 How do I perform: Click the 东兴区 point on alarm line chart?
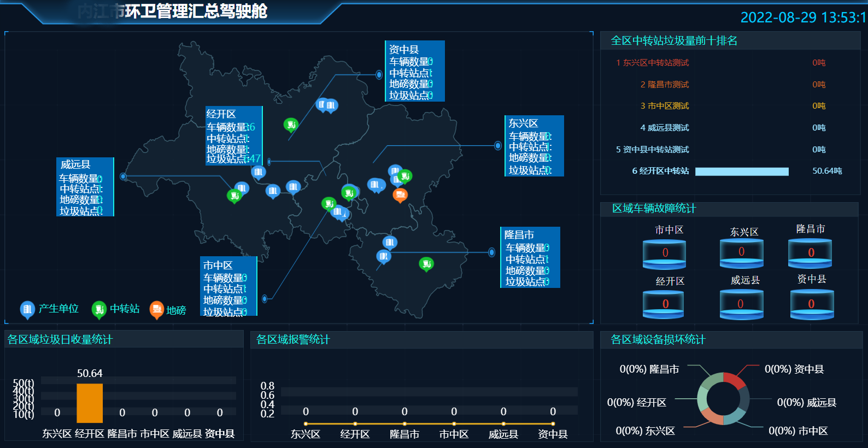tap(306, 424)
